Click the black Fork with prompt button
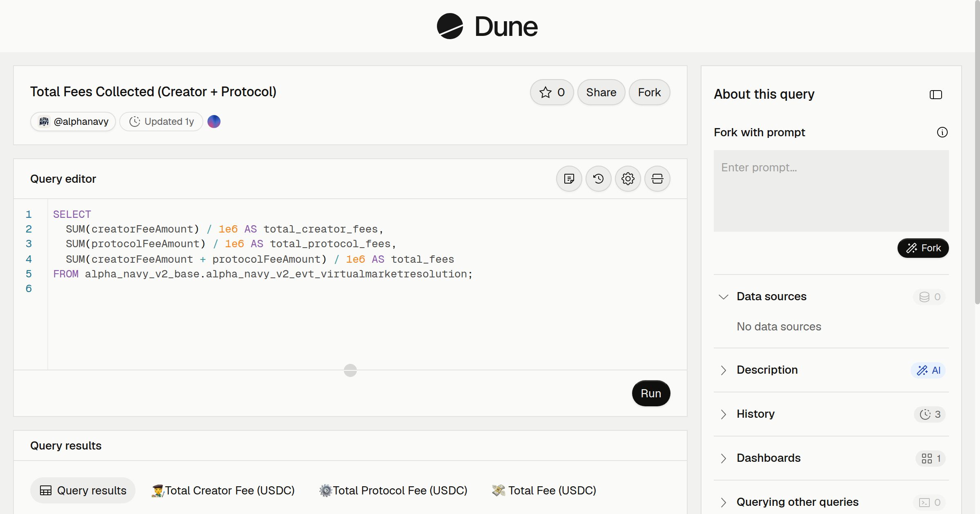 click(x=923, y=248)
